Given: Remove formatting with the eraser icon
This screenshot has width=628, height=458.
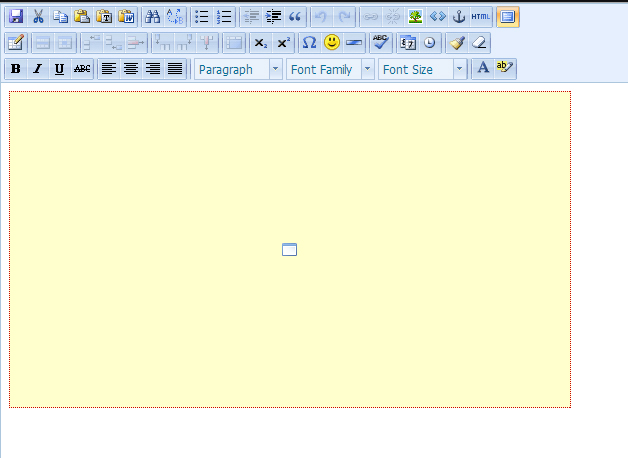Looking at the screenshot, I should click(479, 43).
